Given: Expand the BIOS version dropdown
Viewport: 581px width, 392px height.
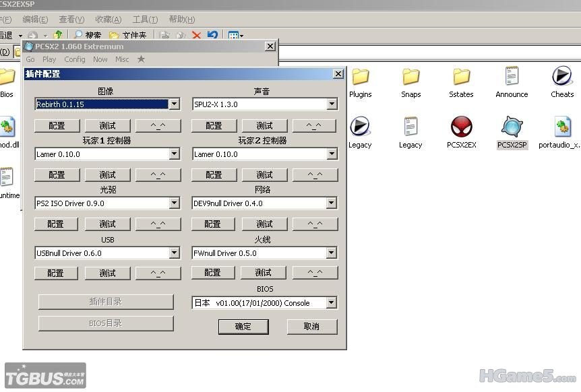Looking at the screenshot, I should click(332, 303).
